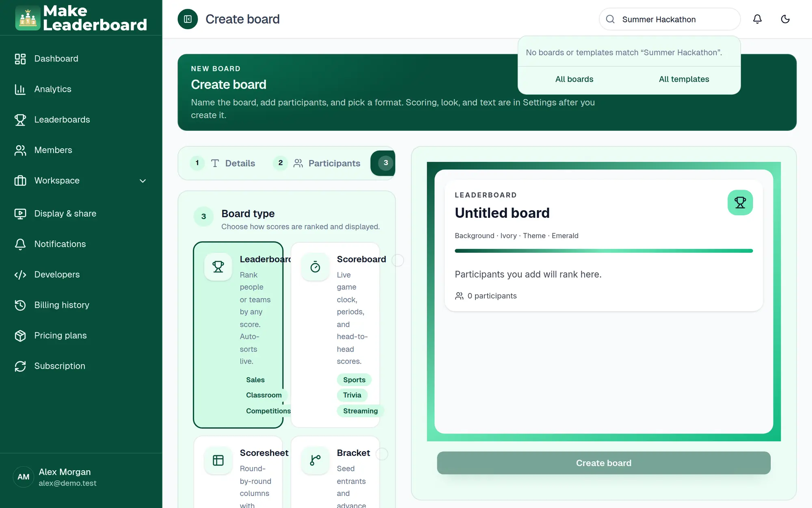Switch to dark mode with the moon icon
The height and width of the screenshot is (508, 812).
[785, 19]
